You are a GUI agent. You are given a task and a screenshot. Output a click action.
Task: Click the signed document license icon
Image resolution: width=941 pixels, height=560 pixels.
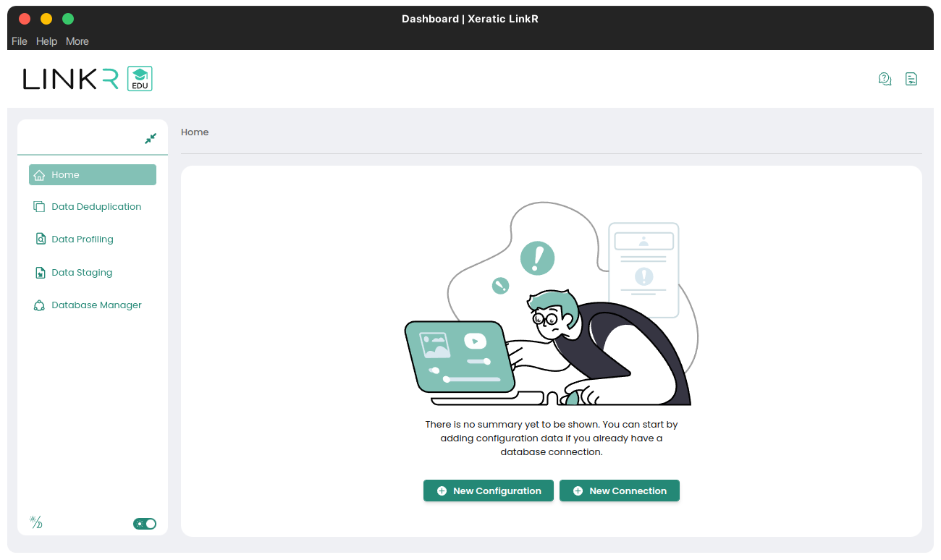[x=911, y=79]
